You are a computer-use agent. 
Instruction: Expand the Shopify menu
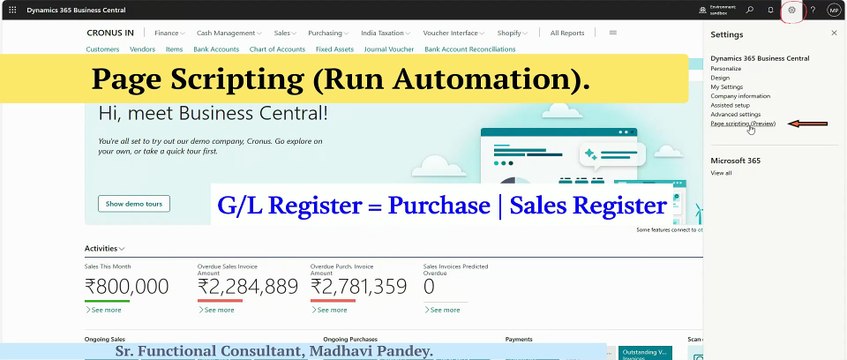tap(512, 33)
